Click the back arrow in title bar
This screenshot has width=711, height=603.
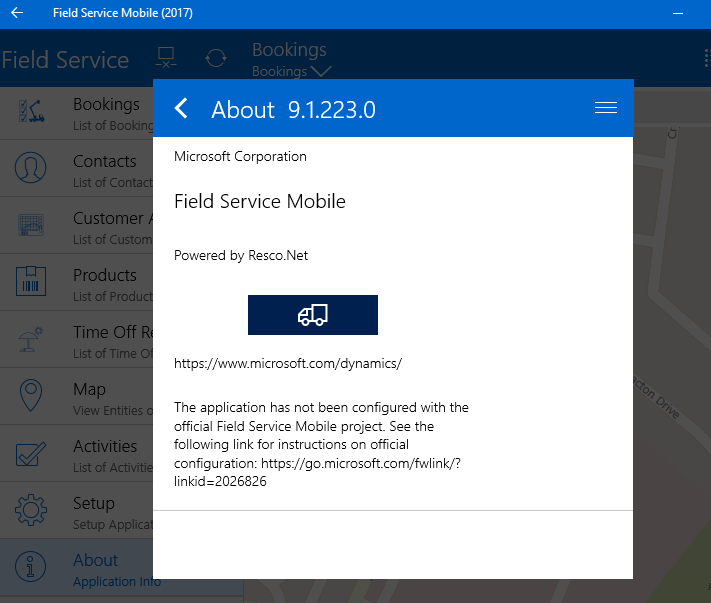[17, 13]
